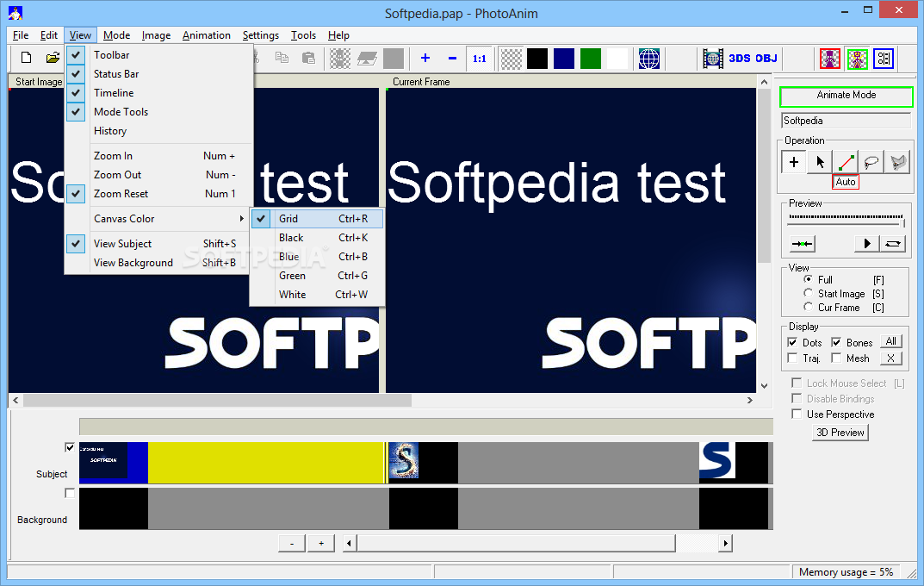Click the OBJ export icon
This screenshot has height=586, width=924.
tap(766, 59)
